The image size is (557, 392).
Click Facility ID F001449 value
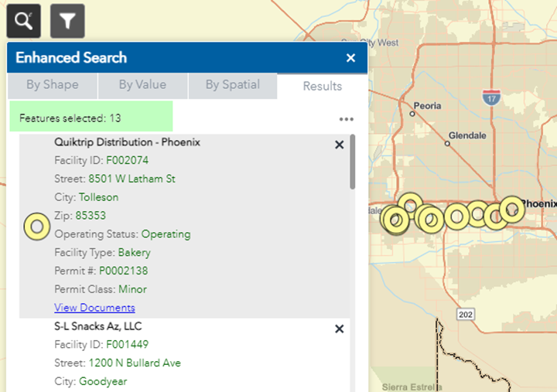[127, 344]
